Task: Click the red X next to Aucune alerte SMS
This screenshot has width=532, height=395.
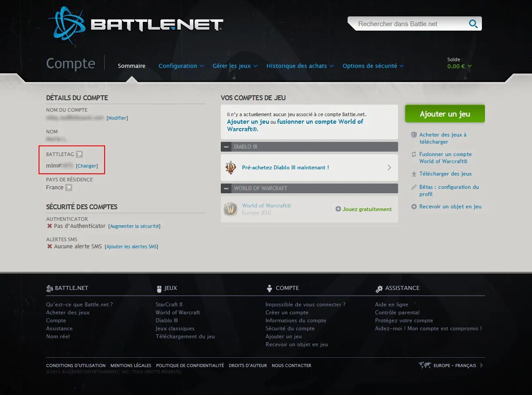Action: pos(50,246)
